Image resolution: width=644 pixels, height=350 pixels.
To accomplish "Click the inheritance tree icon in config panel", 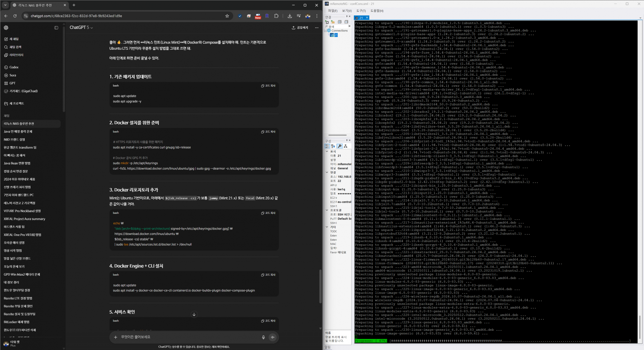I will point(345,146).
